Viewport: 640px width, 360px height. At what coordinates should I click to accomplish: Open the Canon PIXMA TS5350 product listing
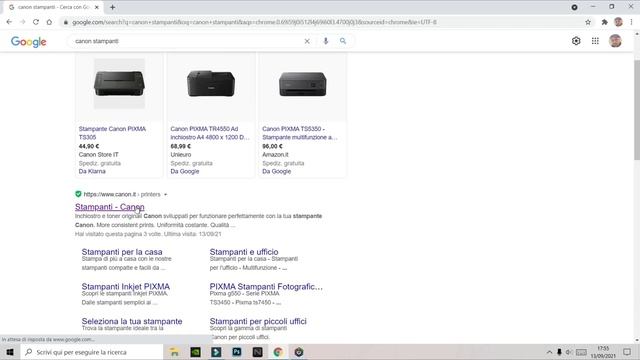pyautogui.click(x=300, y=133)
